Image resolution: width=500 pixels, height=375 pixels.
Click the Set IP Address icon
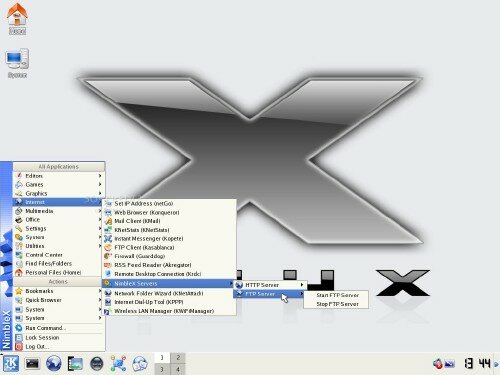click(x=108, y=203)
